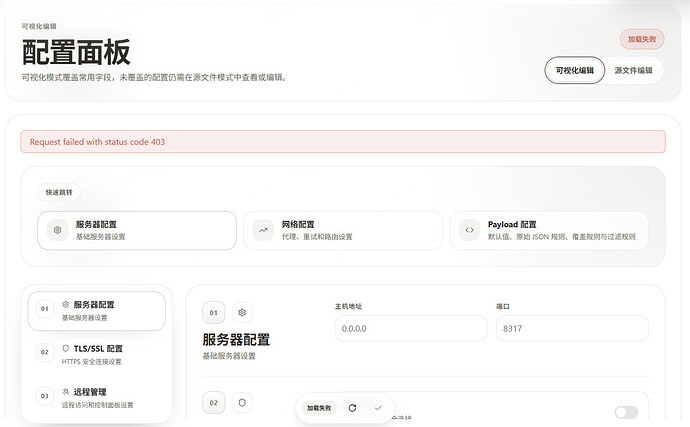This screenshot has height=427, width=690.
Task: Select 远程管理 in side navigation
Action: tap(96, 398)
